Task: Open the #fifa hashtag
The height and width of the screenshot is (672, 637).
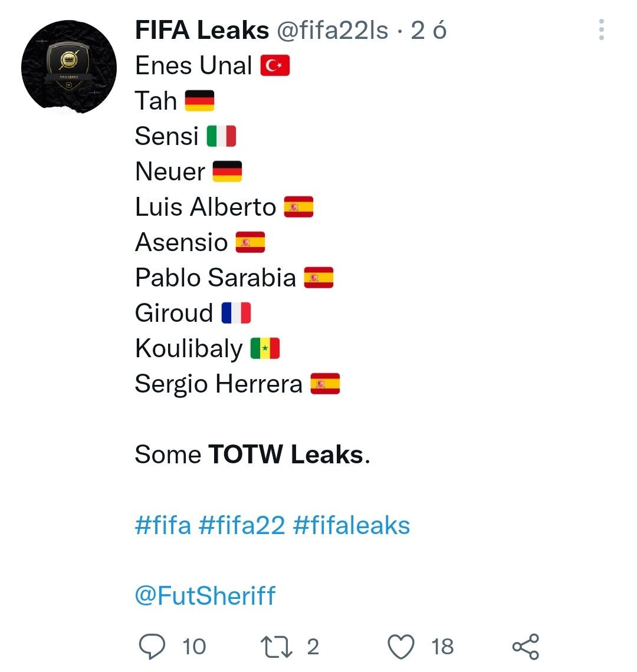Action: coord(163,525)
